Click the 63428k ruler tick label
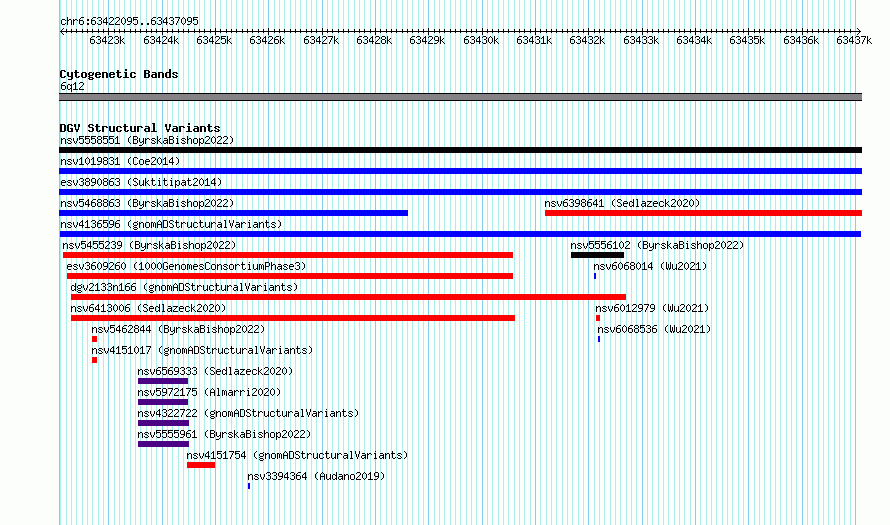This screenshot has height=525, width=890. point(374,40)
